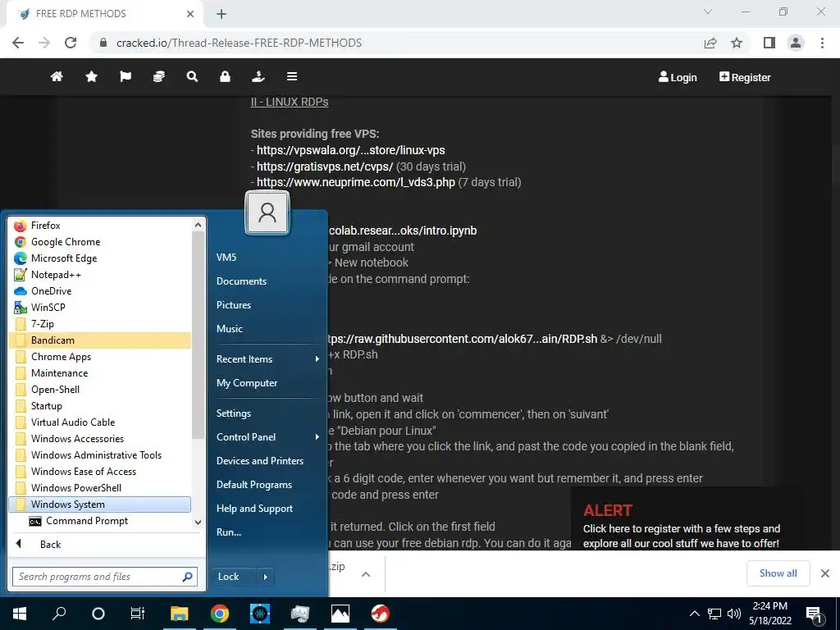
Task: Open the user account picture tile
Action: 267,212
